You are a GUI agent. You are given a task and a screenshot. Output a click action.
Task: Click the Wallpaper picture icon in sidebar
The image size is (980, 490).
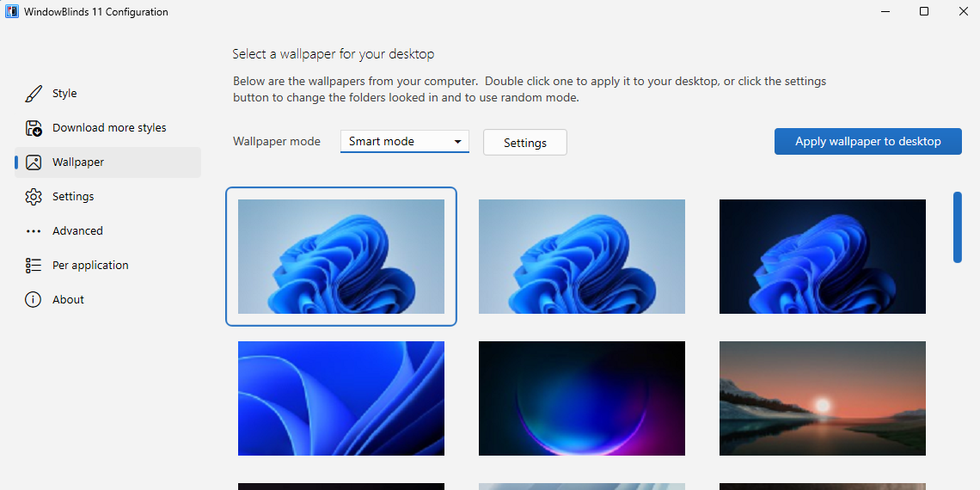(34, 162)
